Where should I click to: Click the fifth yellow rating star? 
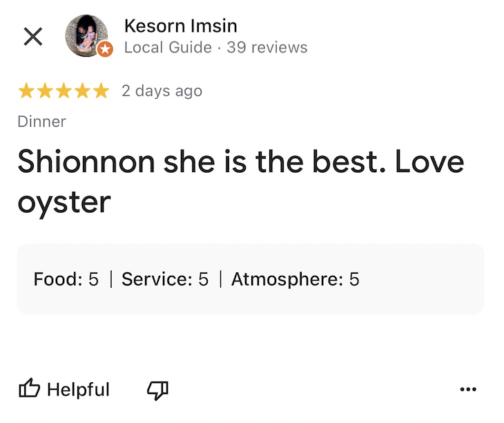pos(101,91)
